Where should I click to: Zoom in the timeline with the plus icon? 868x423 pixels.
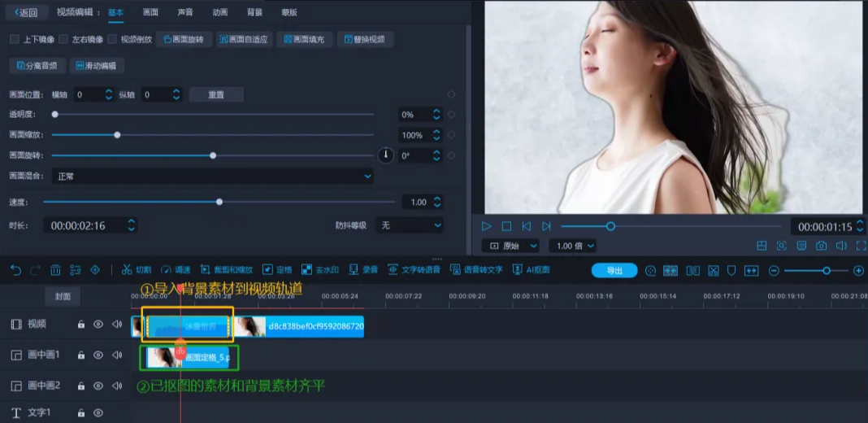[x=858, y=271]
